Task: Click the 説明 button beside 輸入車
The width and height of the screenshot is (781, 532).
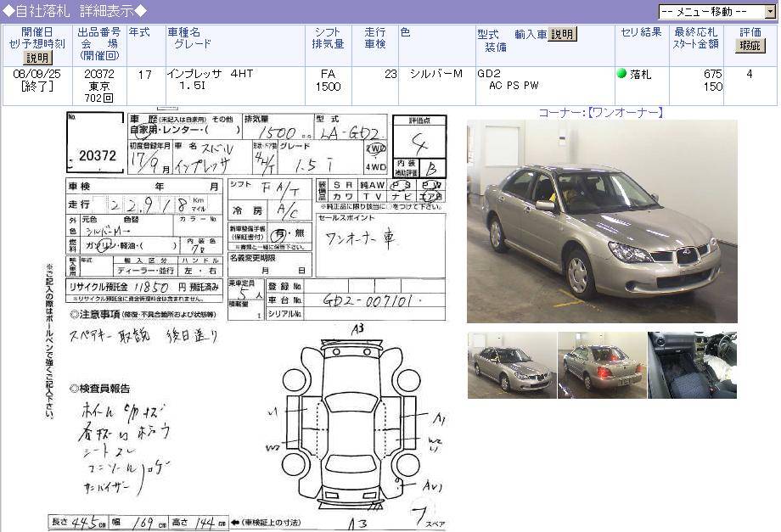Action: 562,34
